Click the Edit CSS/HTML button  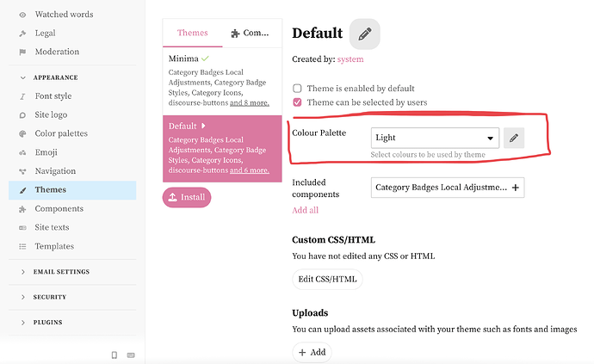[x=327, y=280]
